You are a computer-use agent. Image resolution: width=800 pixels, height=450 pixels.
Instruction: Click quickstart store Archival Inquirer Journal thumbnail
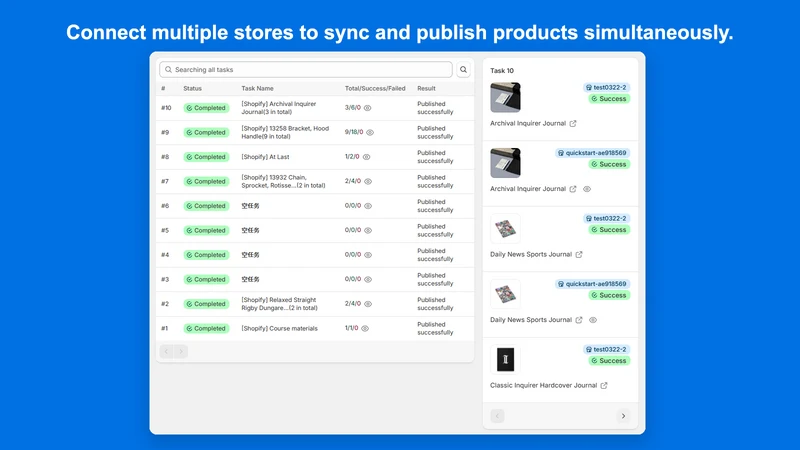click(505, 163)
